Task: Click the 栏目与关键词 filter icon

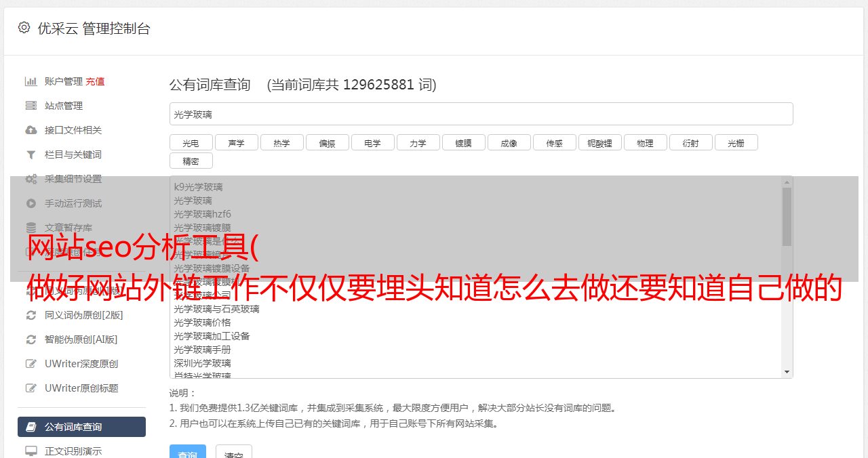Action: click(x=31, y=154)
